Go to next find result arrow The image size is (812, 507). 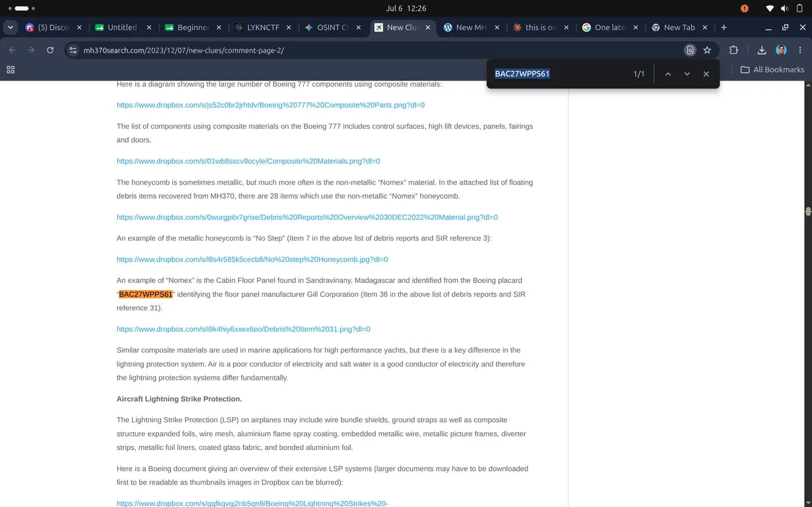tap(687, 74)
